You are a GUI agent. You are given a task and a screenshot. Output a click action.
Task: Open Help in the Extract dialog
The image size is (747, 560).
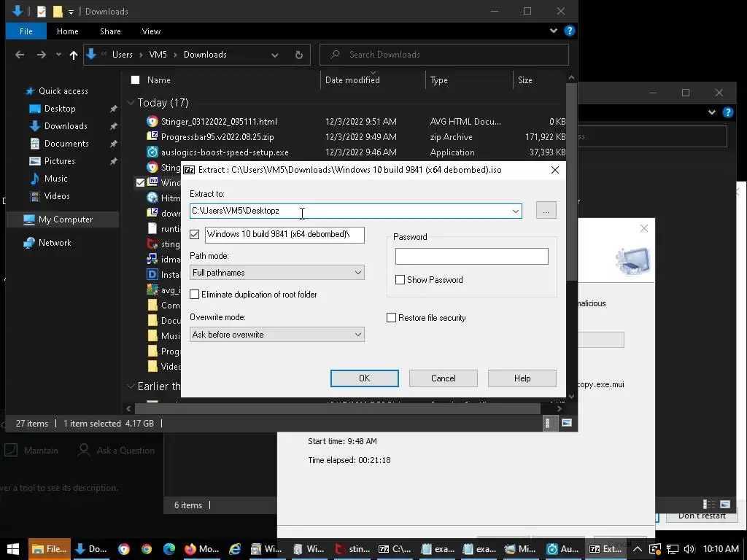pyautogui.click(x=522, y=378)
